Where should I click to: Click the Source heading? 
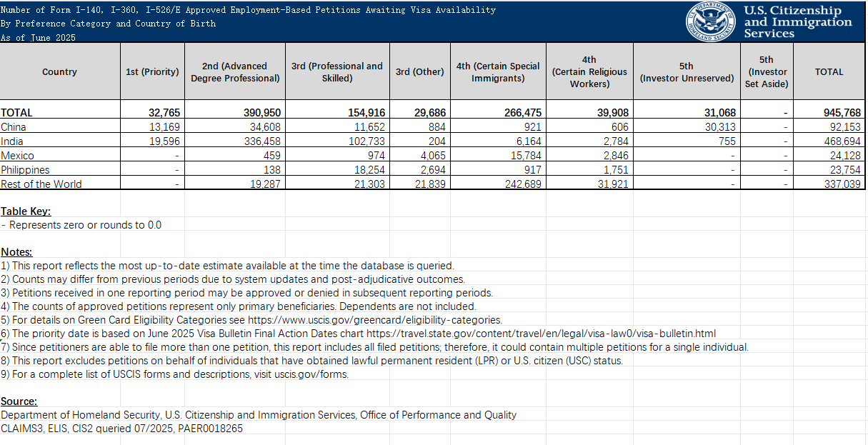[19, 401]
